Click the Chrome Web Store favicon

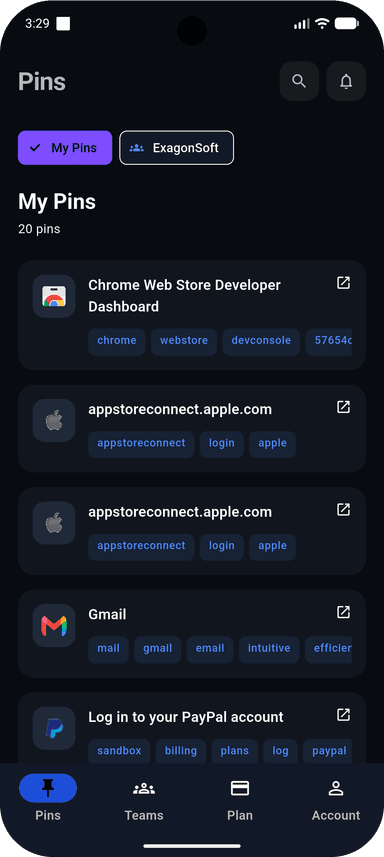pos(54,296)
